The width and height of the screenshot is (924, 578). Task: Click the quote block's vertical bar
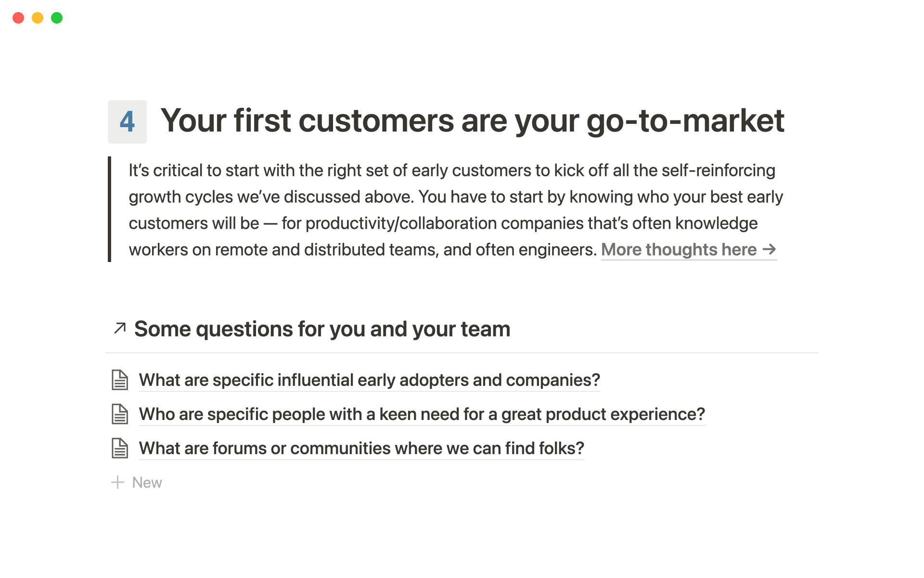coord(110,209)
